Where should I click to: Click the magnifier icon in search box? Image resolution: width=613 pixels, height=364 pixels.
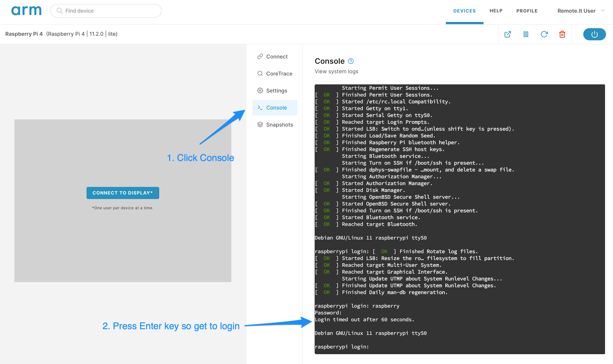pyautogui.click(x=59, y=11)
